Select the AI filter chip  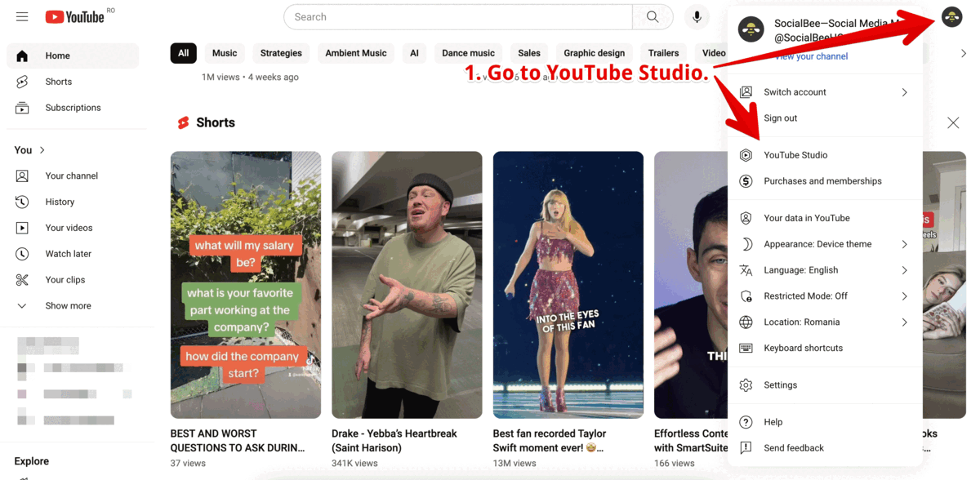[414, 53]
